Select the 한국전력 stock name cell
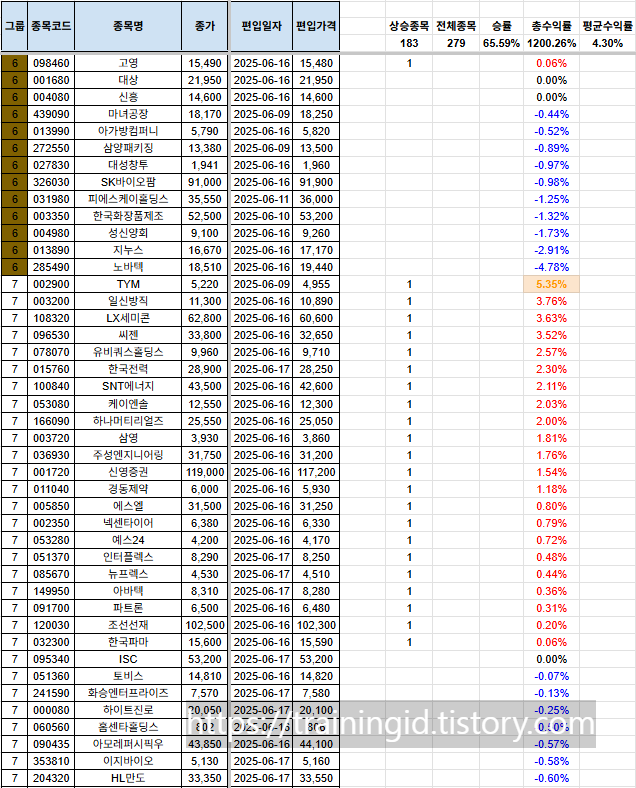 click(x=128, y=369)
